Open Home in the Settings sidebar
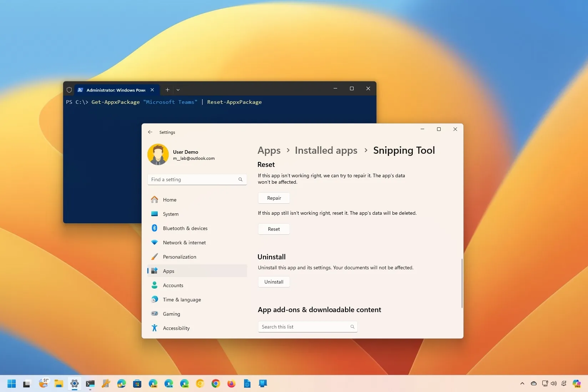The width and height of the screenshot is (588, 392). pyautogui.click(x=170, y=200)
